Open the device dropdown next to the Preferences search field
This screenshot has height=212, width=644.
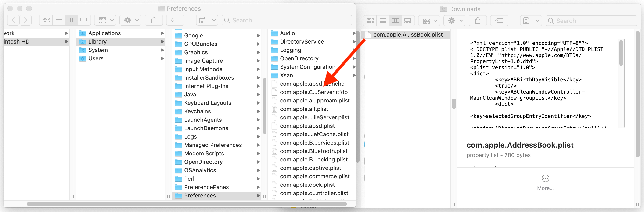point(207,20)
